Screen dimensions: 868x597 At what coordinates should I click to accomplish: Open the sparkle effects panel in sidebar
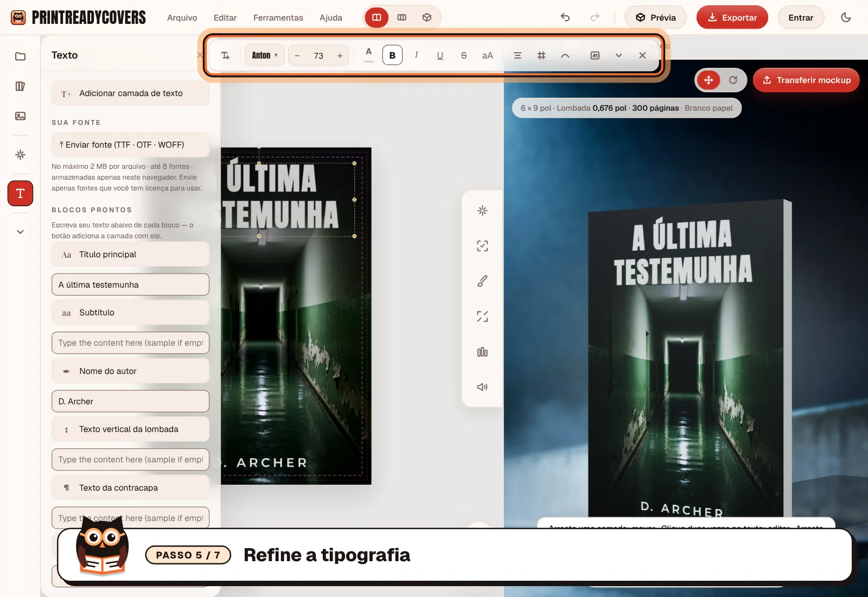(20, 155)
